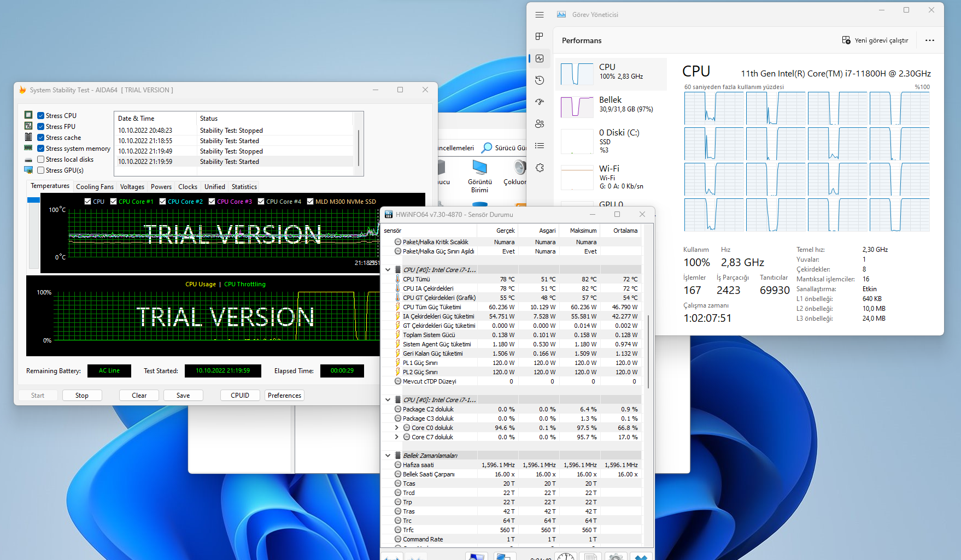Click HWiNFO blue monitor toolbar icon
Viewport: 961px width, 560px height.
click(x=476, y=556)
